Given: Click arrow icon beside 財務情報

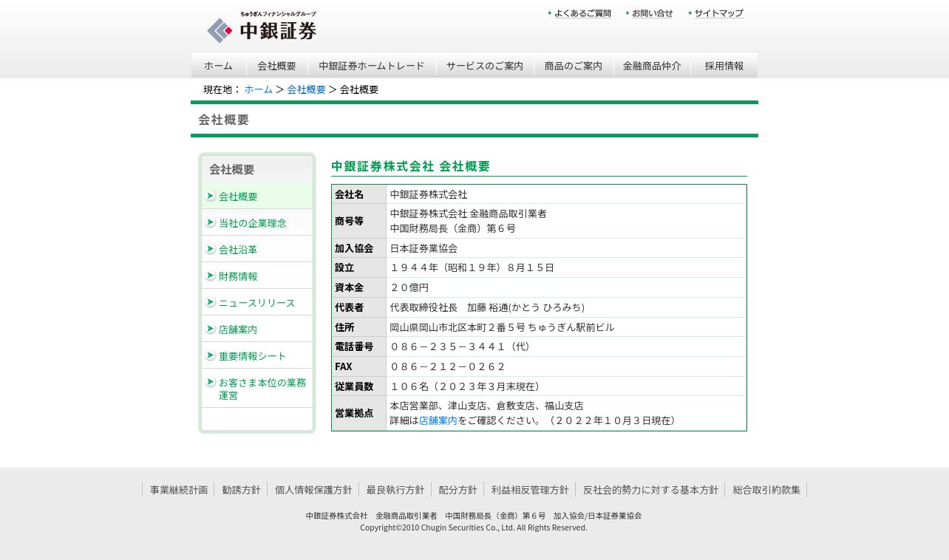Looking at the screenshot, I should click(x=211, y=276).
